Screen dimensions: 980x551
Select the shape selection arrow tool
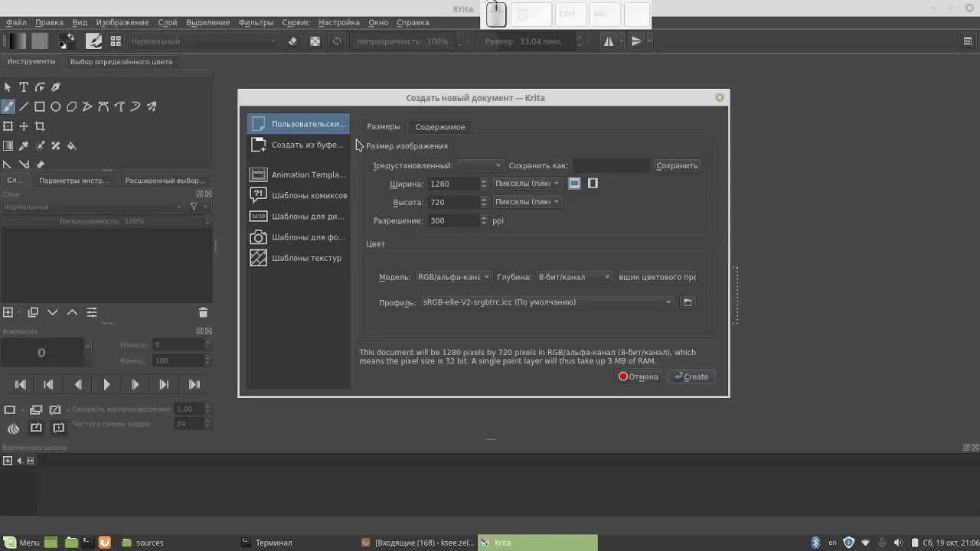point(8,87)
